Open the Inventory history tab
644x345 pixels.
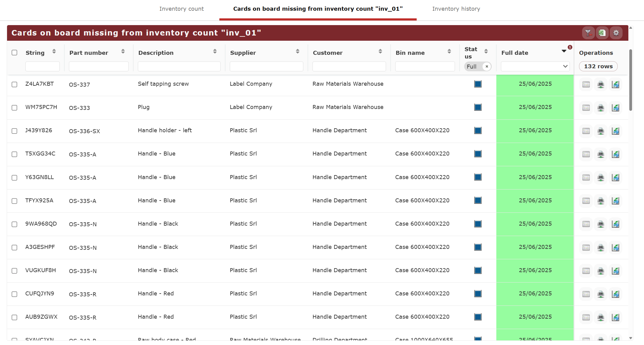(456, 9)
